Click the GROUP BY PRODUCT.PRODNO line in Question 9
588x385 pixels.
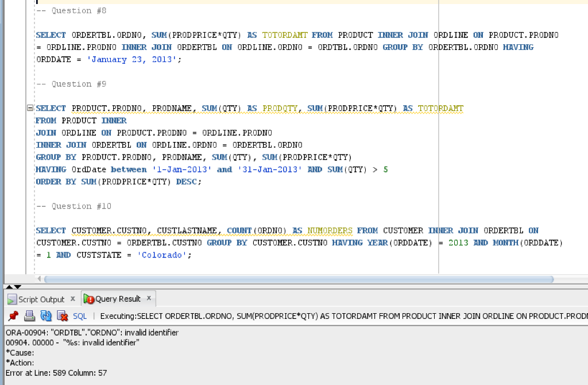[x=194, y=157]
